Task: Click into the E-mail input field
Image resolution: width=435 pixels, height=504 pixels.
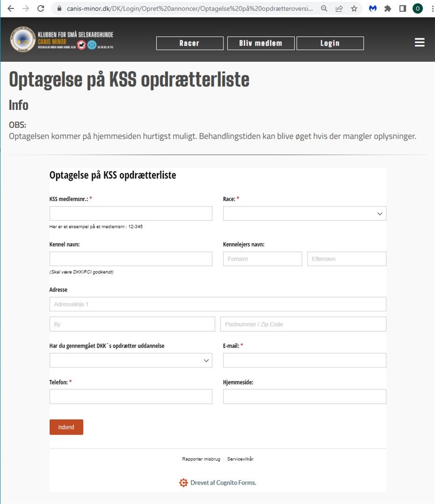Action: tap(304, 361)
